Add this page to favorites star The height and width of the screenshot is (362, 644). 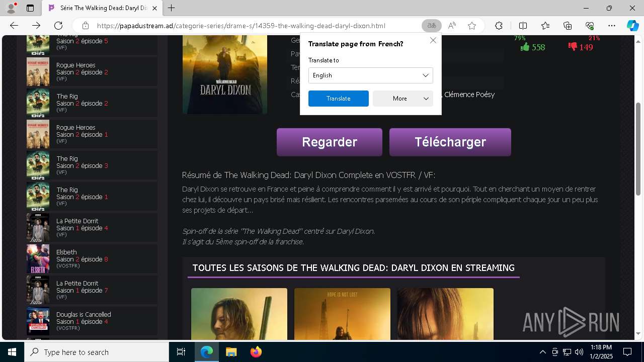click(x=472, y=26)
